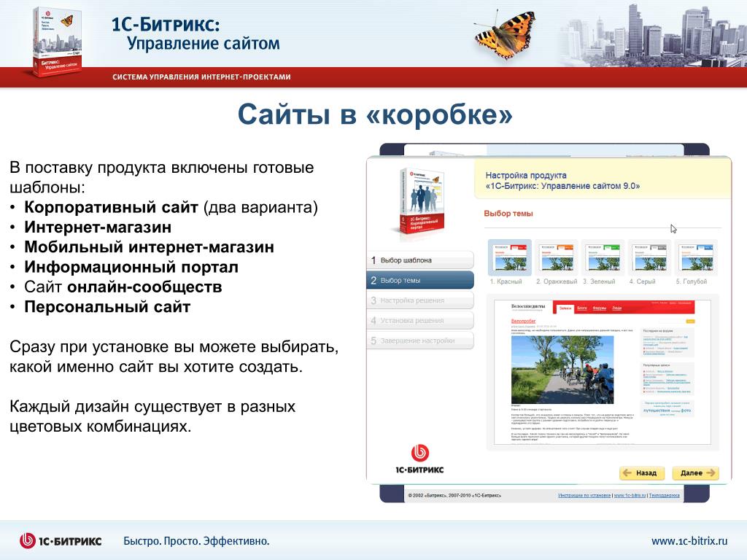Click the product box in the slide header
Screen dimensions: 747x560
pyautogui.click(x=57, y=42)
